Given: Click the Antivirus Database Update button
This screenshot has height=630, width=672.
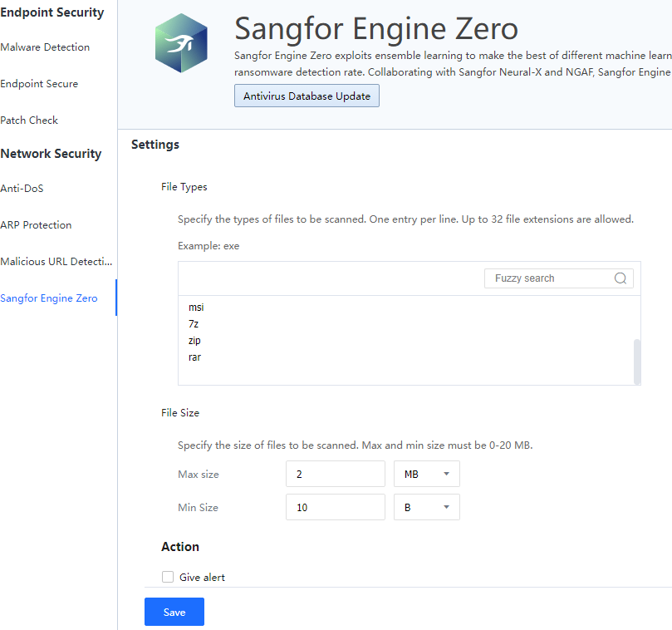Looking at the screenshot, I should (x=307, y=96).
